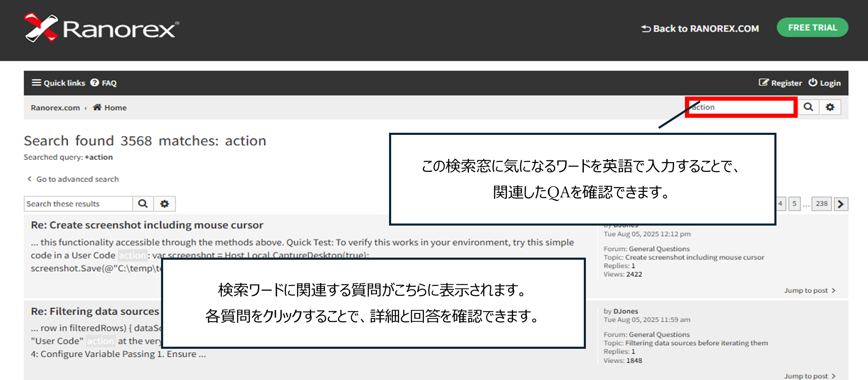This screenshot has width=868, height=380.
Task: Open 'Re: Filtering data sources' post
Action: (x=95, y=311)
